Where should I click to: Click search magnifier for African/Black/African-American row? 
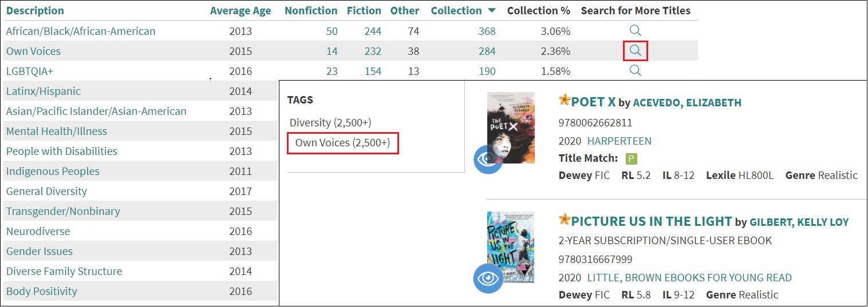pyautogui.click(x=635, y=30)
